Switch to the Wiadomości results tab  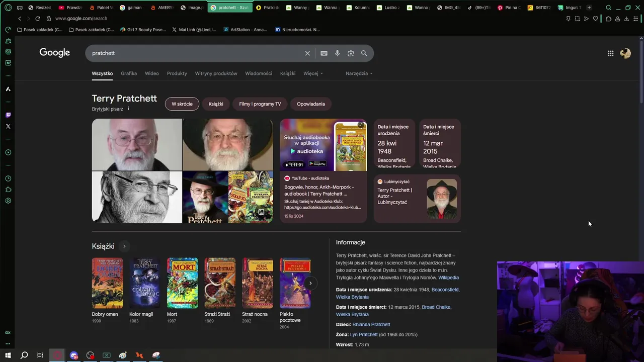[259, 73]
